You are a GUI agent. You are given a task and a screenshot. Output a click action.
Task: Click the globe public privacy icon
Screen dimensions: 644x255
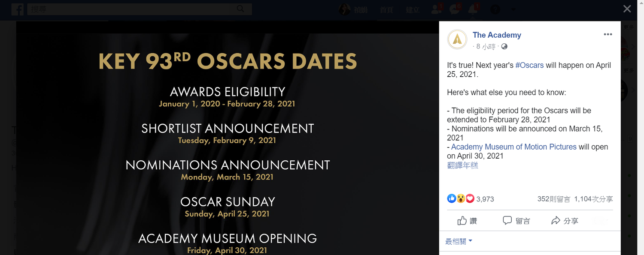504,47
